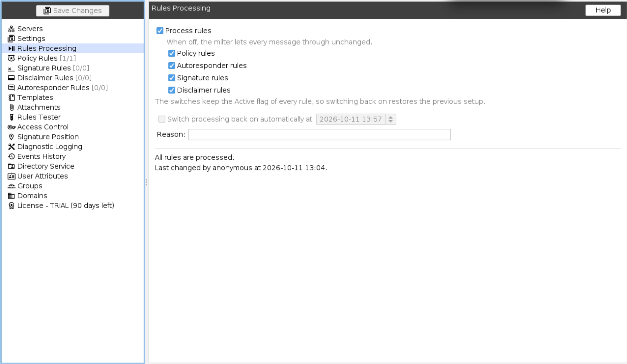Enable Switch processing back on automatically

(162, 119)
